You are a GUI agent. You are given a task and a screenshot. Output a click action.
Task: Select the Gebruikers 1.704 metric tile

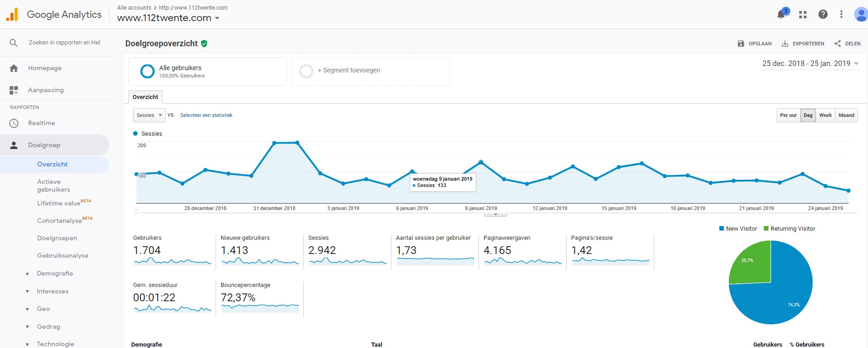pos(172,251)
